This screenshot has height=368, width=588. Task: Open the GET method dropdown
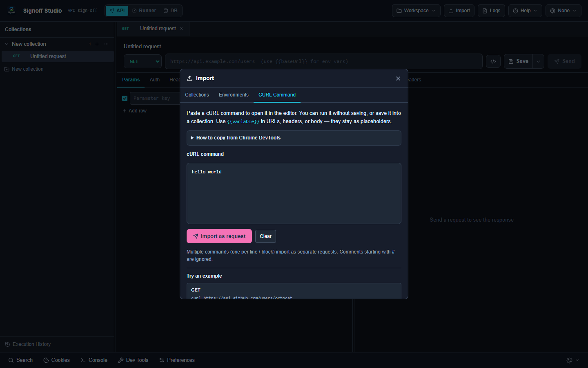click(x=143, y=61)
